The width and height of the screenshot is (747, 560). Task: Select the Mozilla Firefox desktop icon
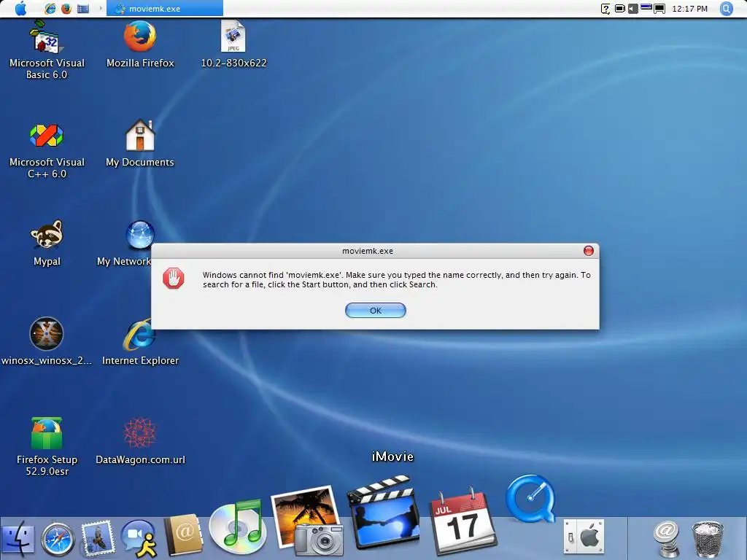140,44
